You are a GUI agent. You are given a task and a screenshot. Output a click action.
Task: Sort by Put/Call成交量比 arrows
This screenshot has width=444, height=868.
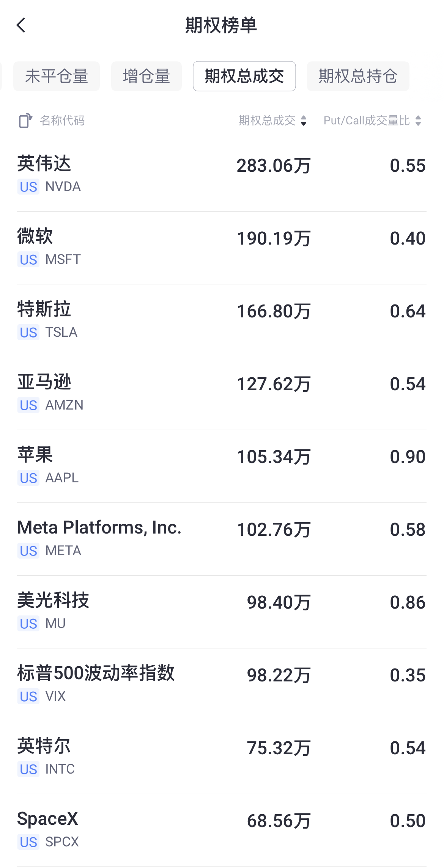(x=418, y=121)
